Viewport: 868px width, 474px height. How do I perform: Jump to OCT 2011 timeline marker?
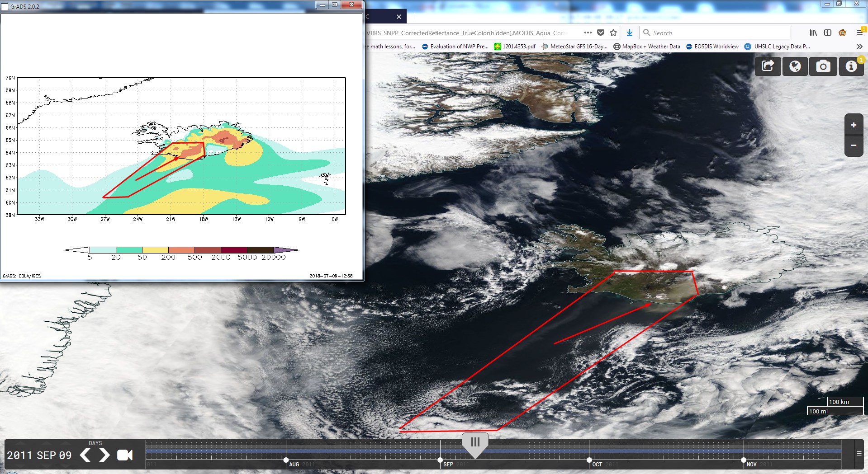pyautogui.click(x=589, y=460)
